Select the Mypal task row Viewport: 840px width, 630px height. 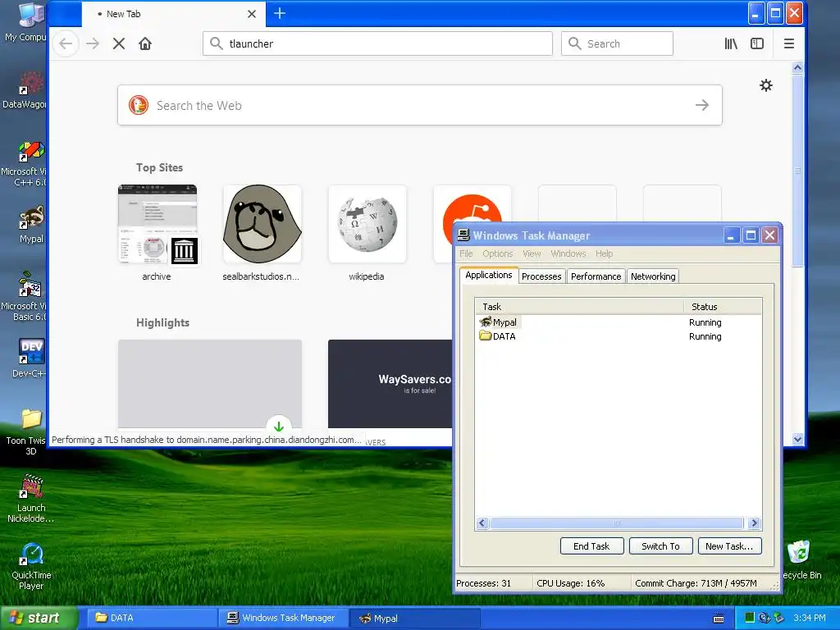tap(619, 322)
